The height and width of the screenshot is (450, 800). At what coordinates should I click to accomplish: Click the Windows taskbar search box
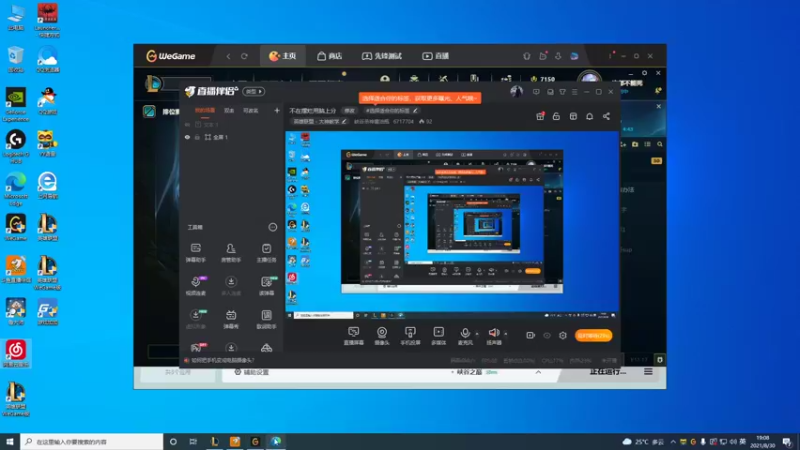pyautogui.click(x=92, y=441)
